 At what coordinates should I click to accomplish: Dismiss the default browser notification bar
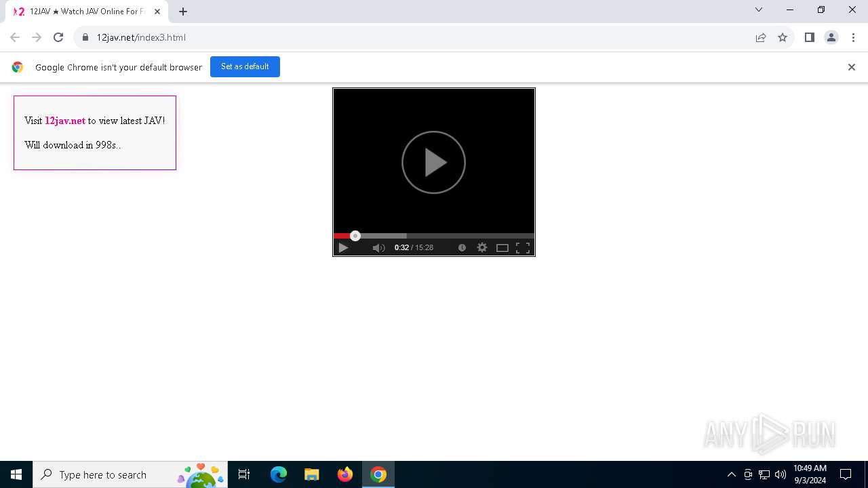click(x=852, y=67)
